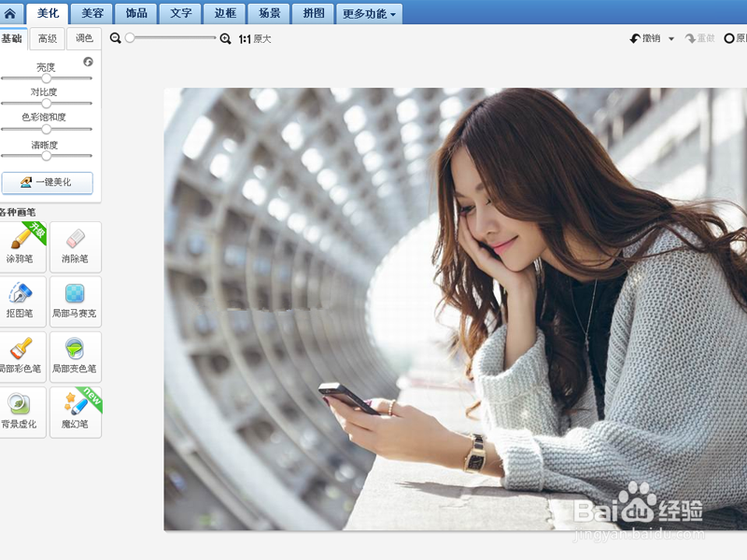Select the 高级 sub-tab
747x560 pixels.
coord(48,38)
